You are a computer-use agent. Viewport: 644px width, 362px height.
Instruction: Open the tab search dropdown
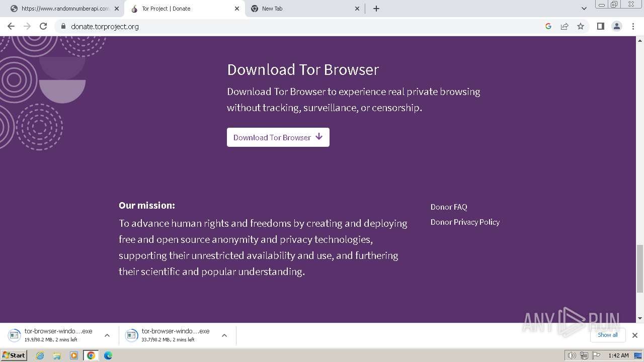[x=584, y=9]
